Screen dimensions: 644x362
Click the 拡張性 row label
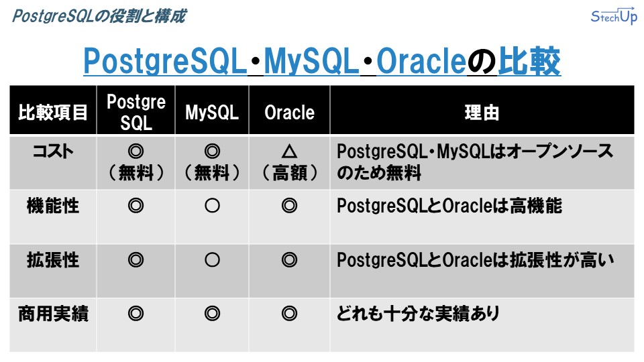click(x=53, y=260)
